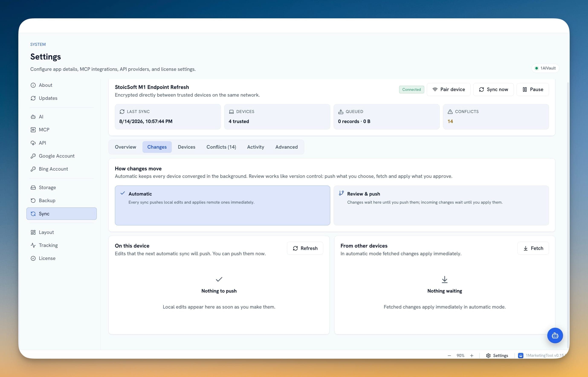This screenshot has height=377, width=588.
Task: Open the Advanced tab
Action: [286, 147]
